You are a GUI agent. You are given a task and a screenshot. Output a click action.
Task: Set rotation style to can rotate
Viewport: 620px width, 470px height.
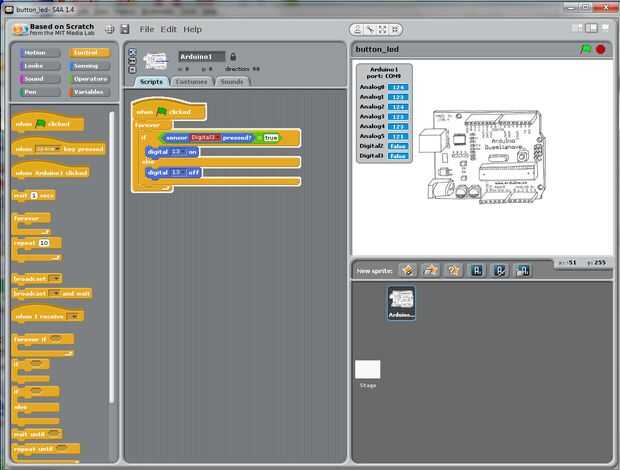132,52
